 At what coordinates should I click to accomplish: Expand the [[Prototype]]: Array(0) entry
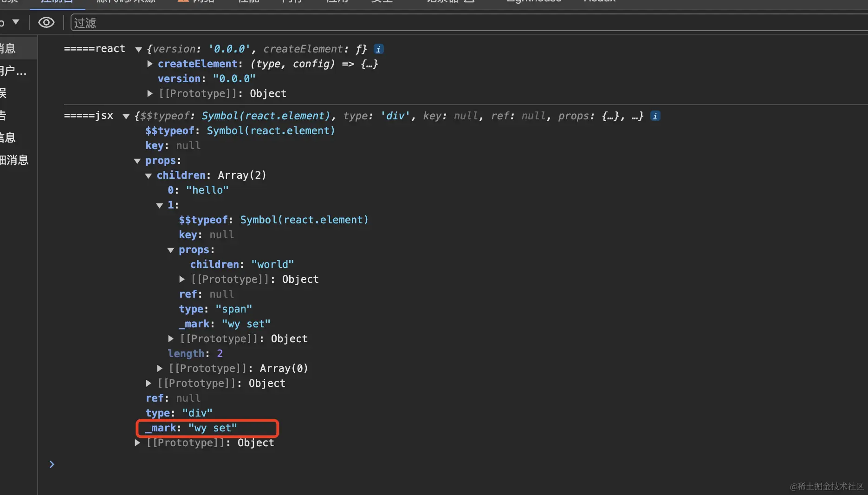(x=160, y=369)
